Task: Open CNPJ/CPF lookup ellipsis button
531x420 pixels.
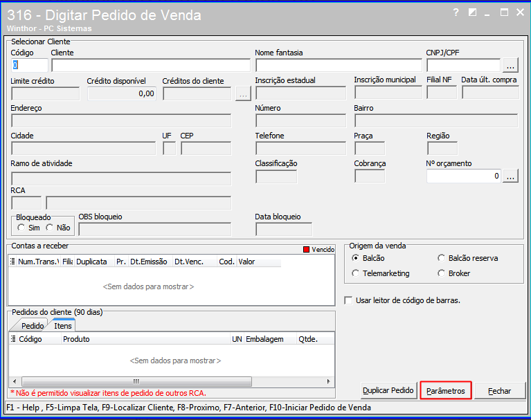Action: (x=510, y=65)
